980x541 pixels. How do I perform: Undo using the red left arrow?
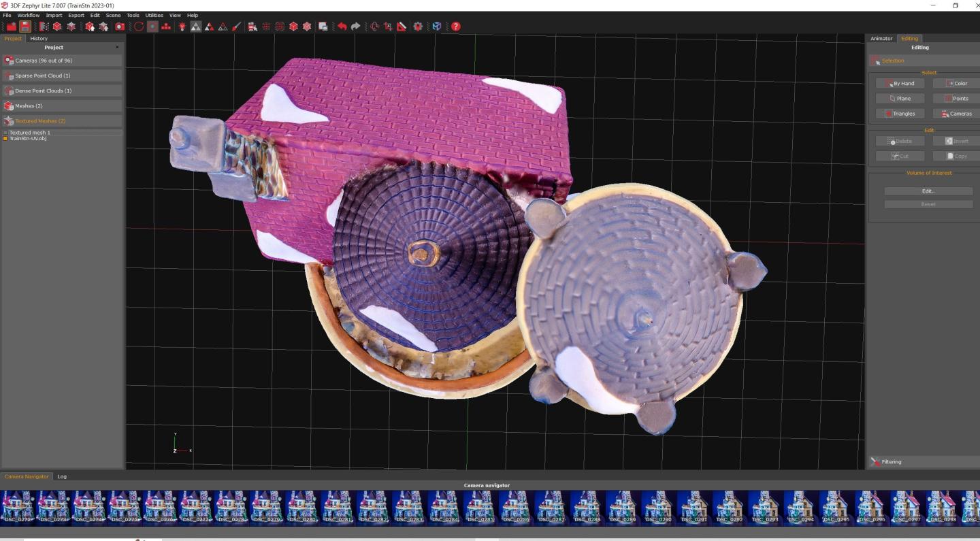point(342,27)
